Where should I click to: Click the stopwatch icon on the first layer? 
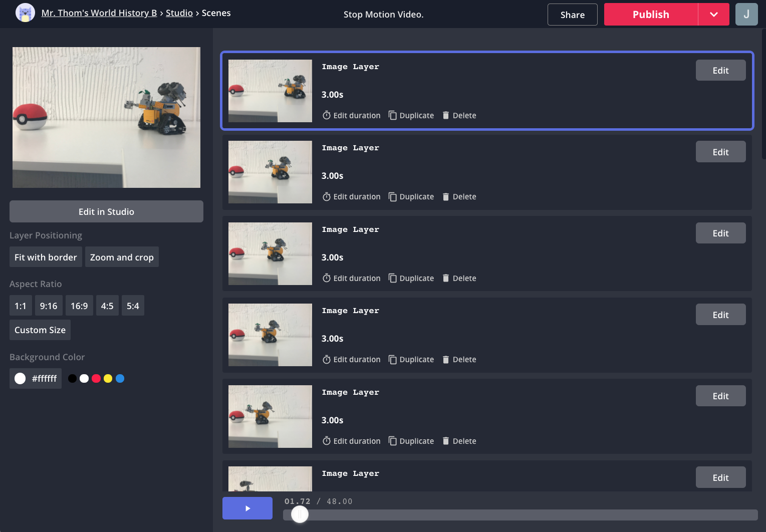[x=326, y=115]
